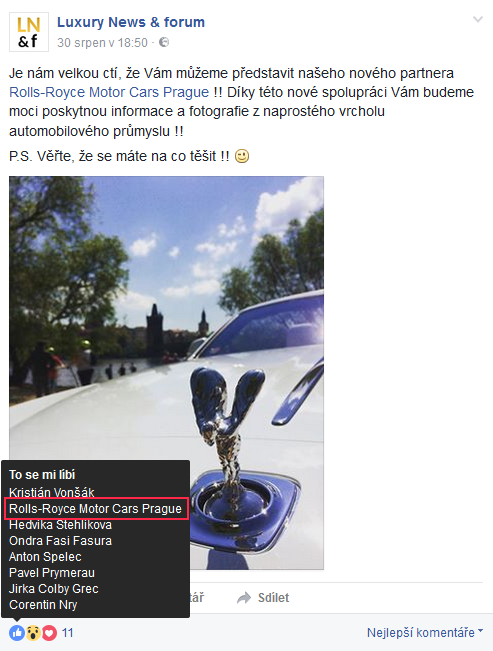
Task: Open the 11 reactions count
Action: (x=68, y=633)
